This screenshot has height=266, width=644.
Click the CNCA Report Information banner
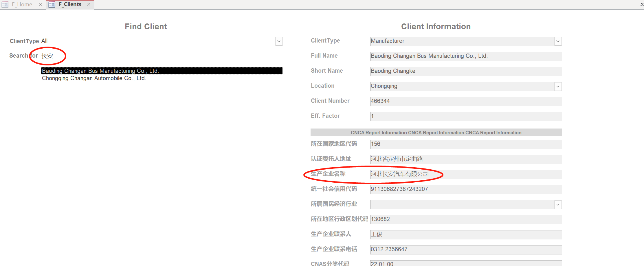pyautogui.click(x=436, y=133)
